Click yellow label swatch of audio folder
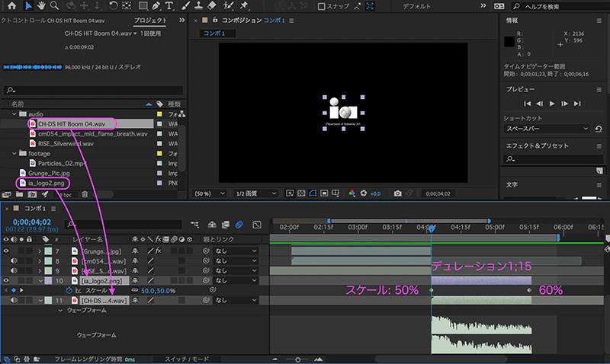610x364 pixels. [159, 113]
